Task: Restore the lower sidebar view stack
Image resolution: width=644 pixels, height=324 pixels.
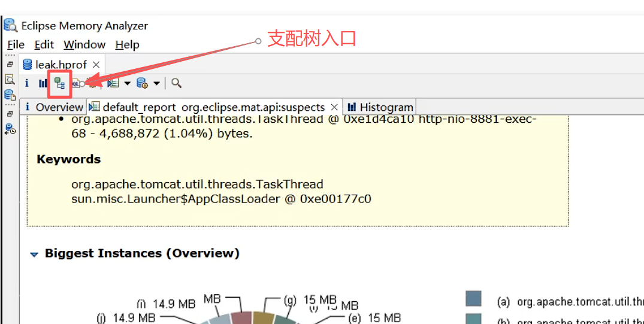Action: point(10,114)
